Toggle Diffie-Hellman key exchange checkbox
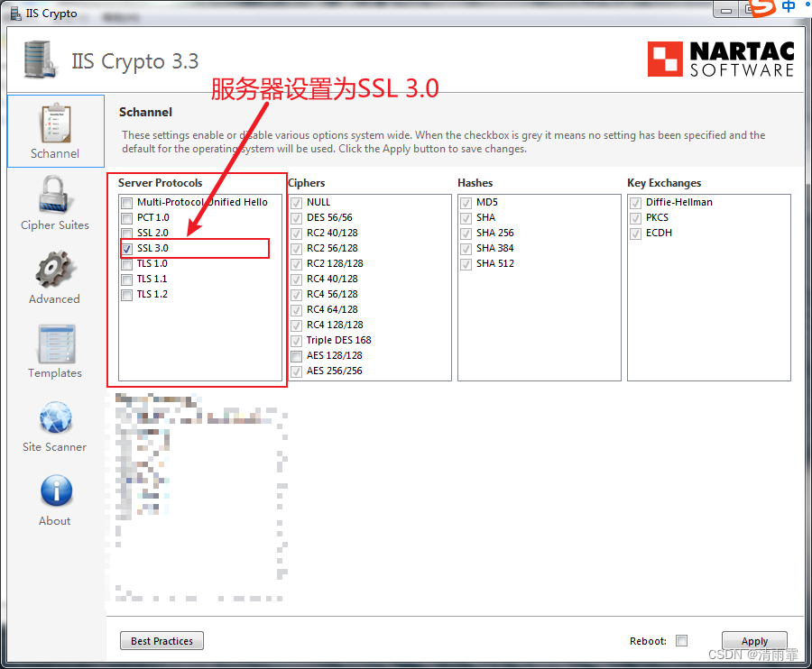Viewport: 812px width, 669px height. coord(635,202)
